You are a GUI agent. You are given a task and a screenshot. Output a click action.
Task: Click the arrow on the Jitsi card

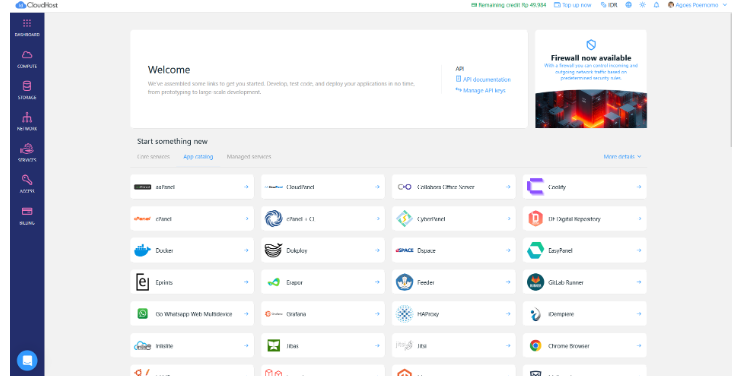click(508, 346)
